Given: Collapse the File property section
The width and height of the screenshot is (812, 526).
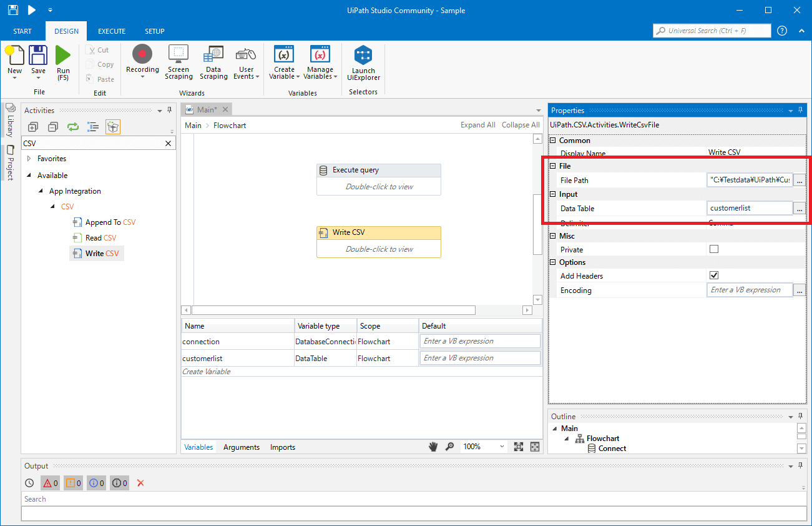Looking at the screenshot, I should point(552,166).
